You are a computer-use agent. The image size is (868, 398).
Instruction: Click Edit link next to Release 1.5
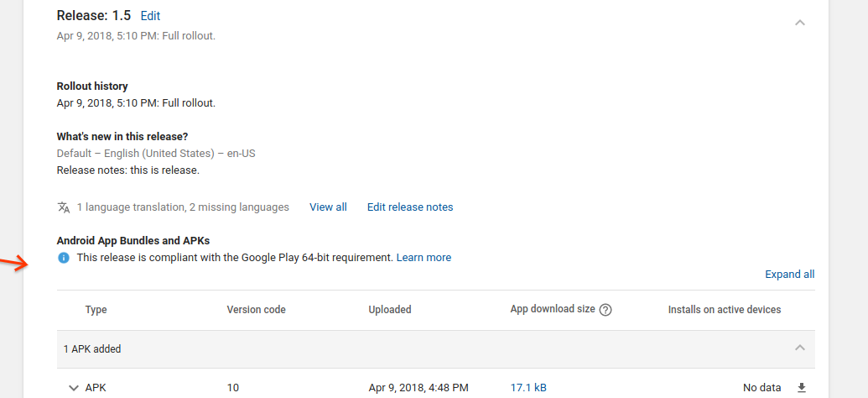tap(150, 16)
